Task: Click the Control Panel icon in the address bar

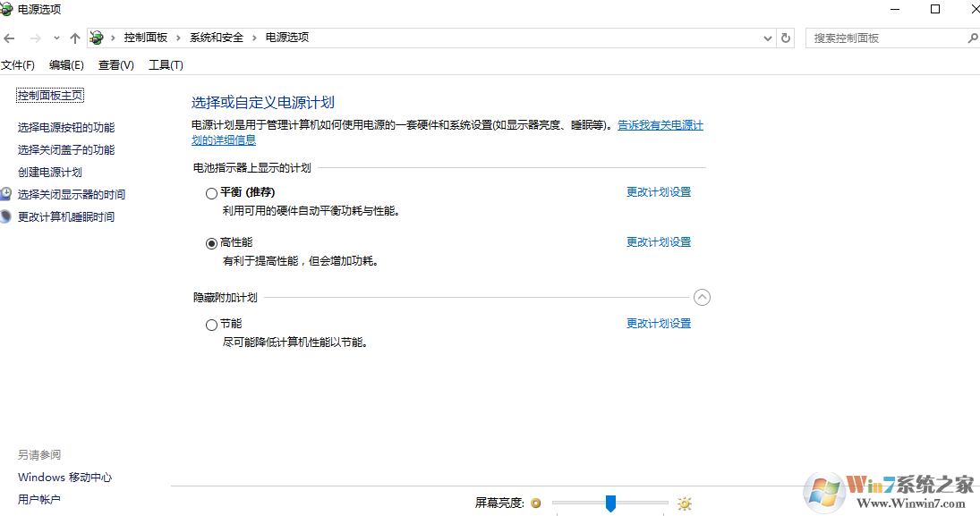Action: click(x=96, y=38)
